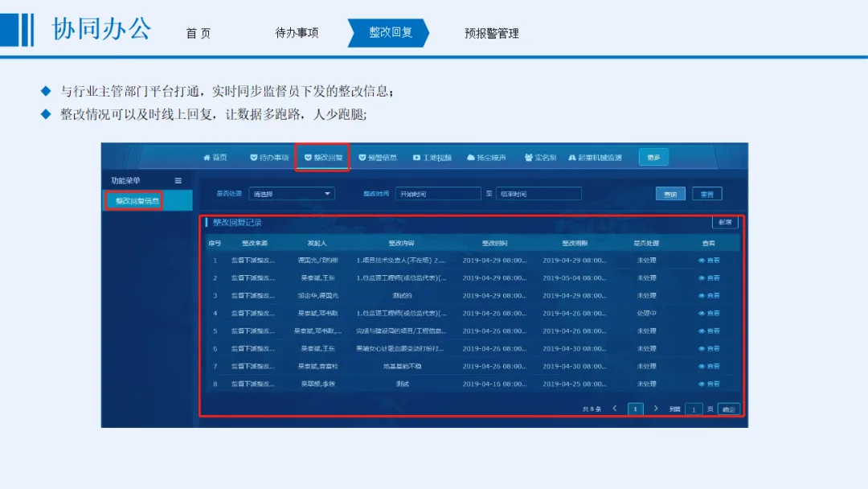This screenshot has width=868, height=489.
Task: Select page 1 in pagination
Action: 636,409
